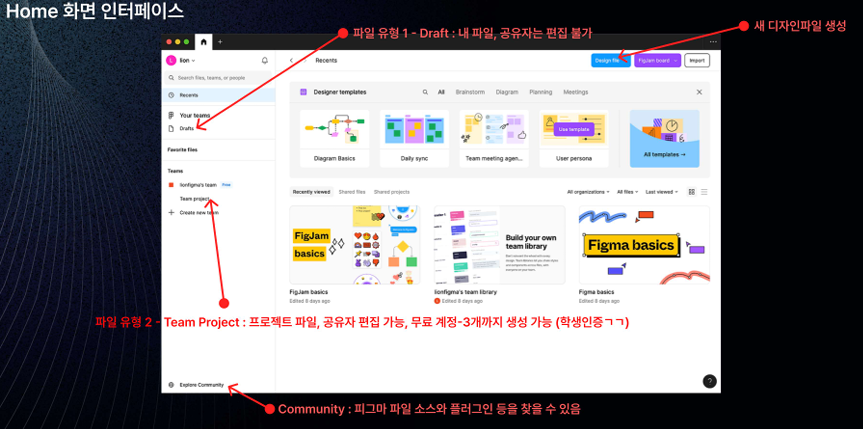The width and height of the screenshot is (863, 429).
Task: Click the lion account avatar
Action: (x=171, y=61)
